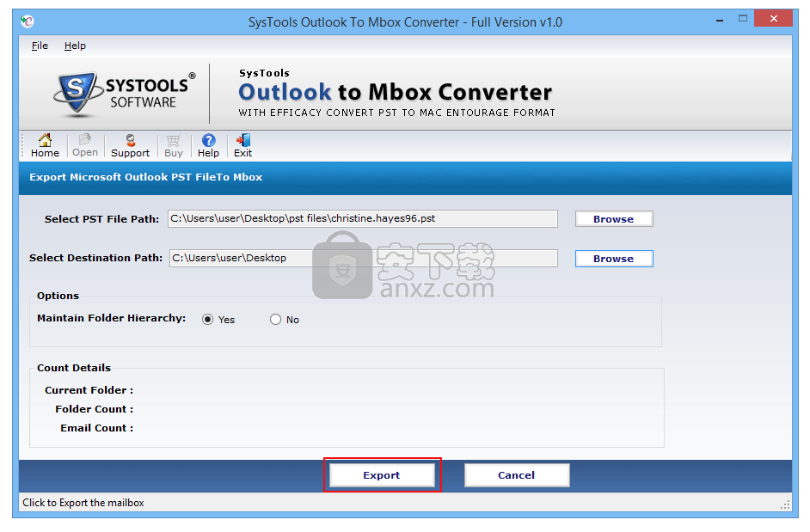Open the Help menu
Image resolution: width=810 pixels, height=532 pixels.
[75, 46]
